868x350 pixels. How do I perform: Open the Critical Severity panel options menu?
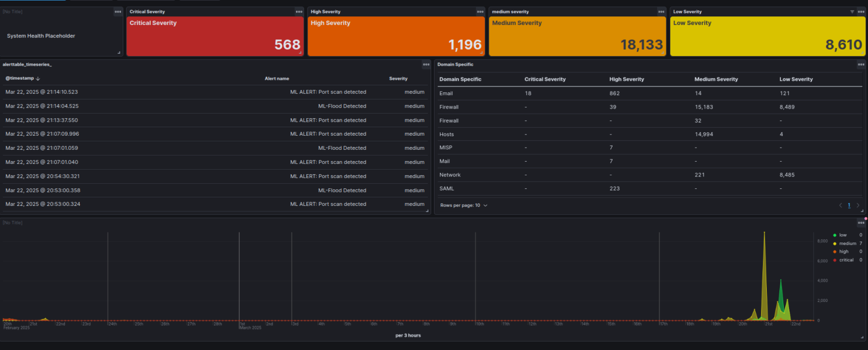299,11
